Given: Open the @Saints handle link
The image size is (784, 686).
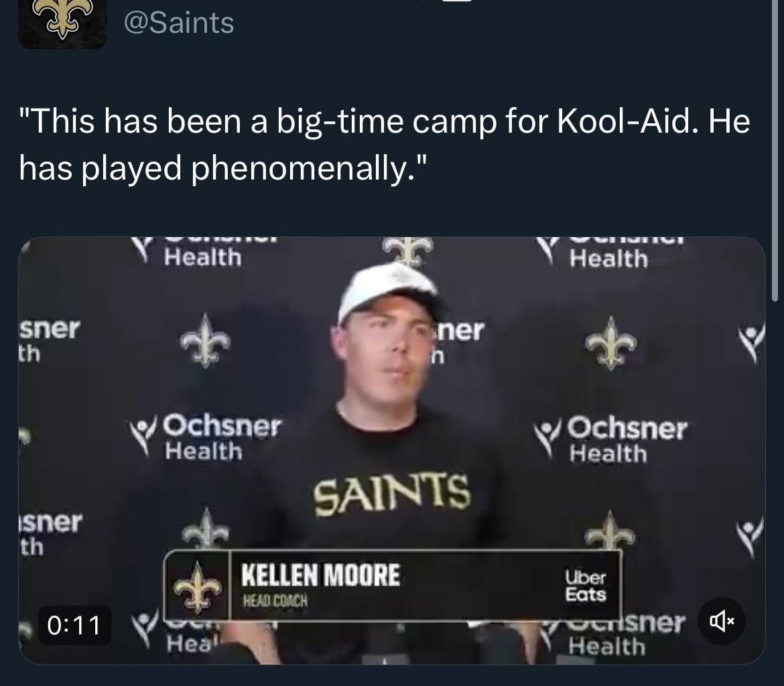Looking at the screenshot, I should (179, 23).
